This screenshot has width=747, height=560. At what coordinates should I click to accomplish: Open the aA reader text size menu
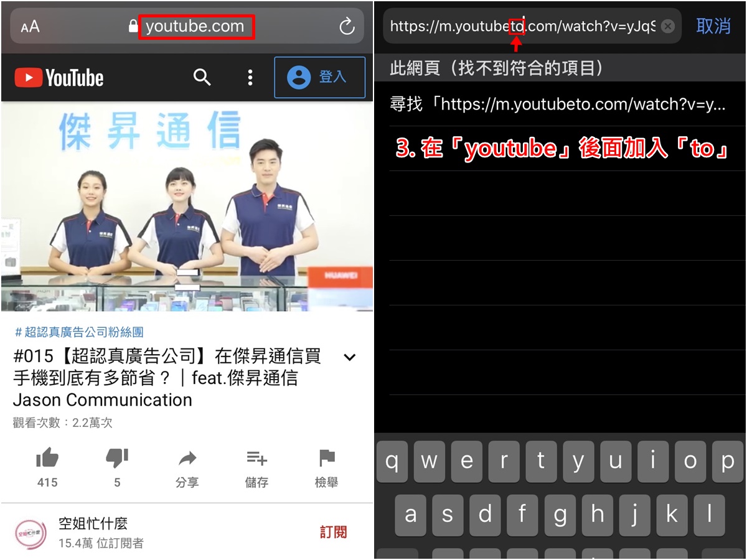(30, 27)
